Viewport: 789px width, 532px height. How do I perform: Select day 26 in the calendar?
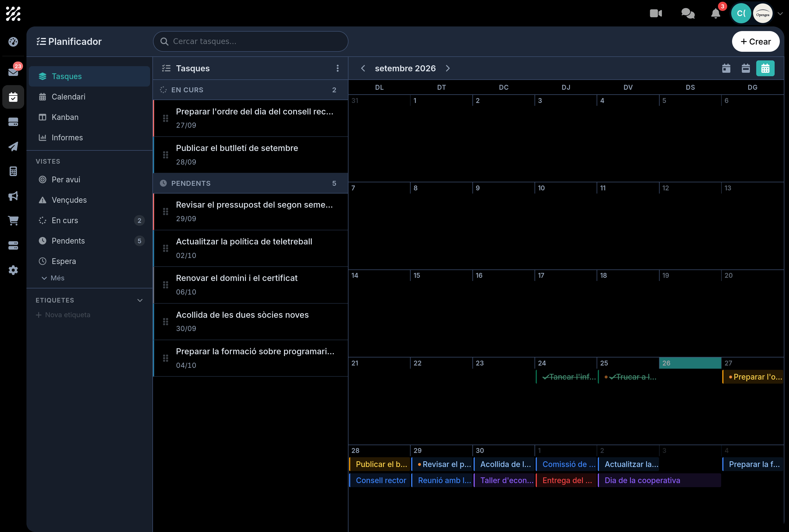click(690, 363)
